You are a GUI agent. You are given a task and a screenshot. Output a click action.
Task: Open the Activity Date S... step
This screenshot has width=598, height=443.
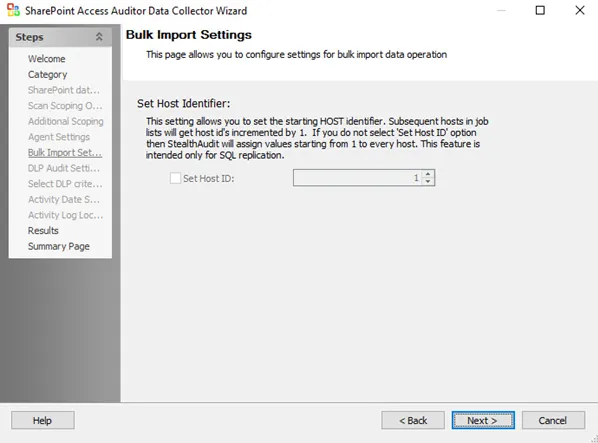click(64, 199)
